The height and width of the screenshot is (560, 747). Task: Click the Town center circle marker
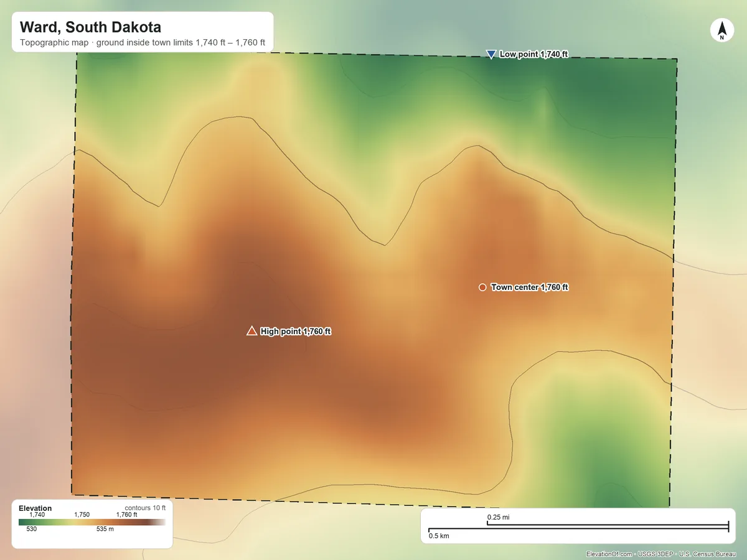tap(482, 287)
